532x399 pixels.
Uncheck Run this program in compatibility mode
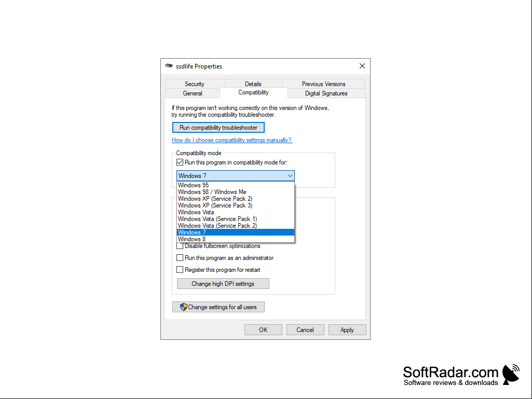click(180, 162)
